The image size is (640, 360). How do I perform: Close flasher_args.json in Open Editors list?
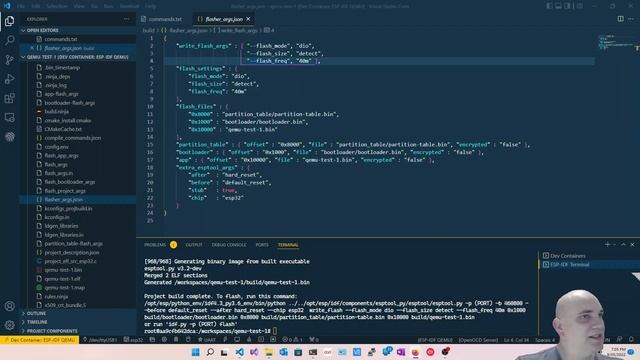click(x=32, y=48)
